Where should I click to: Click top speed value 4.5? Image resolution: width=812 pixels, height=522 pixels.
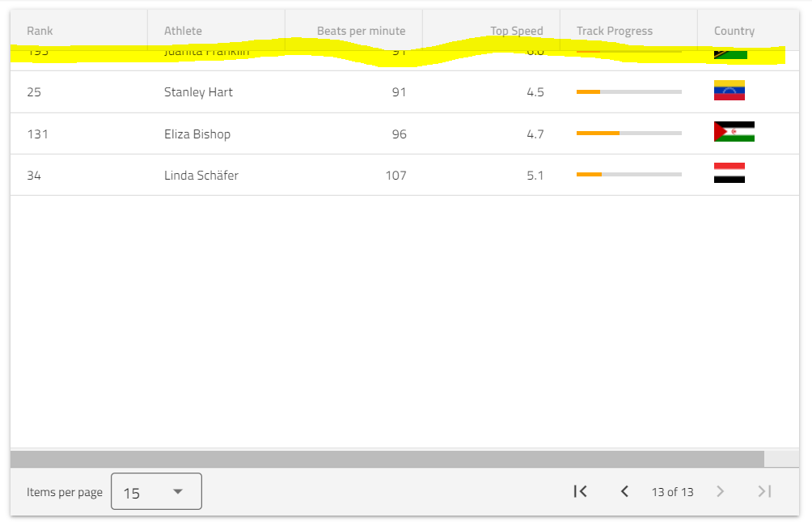point(535,91)
